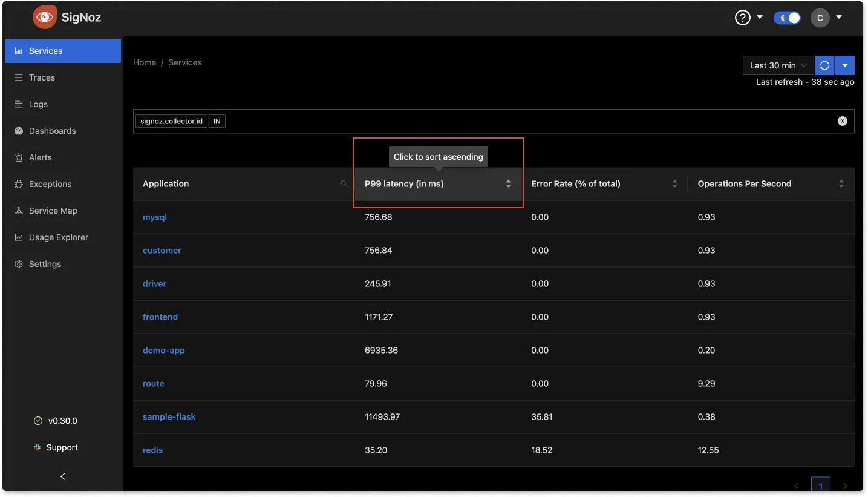The image size is (868, 497).
Task: Click the 18.52 error rate value
Action: pos(541,450)
